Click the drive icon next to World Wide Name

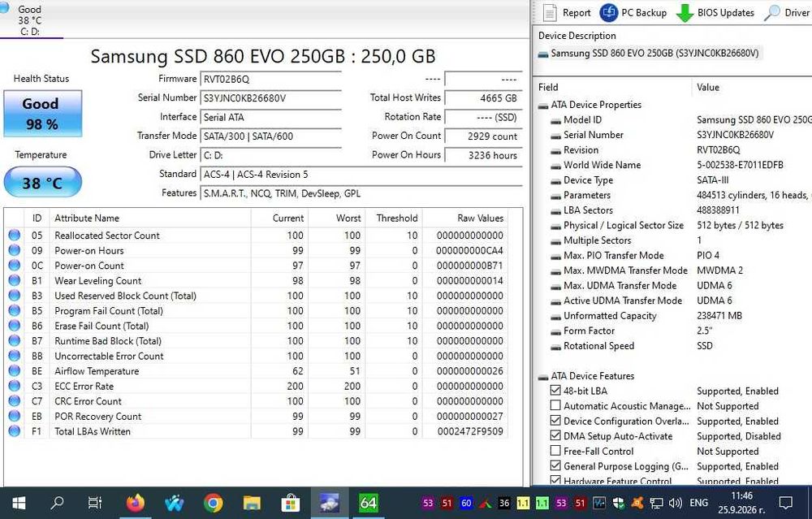click(x=555, y=166)
